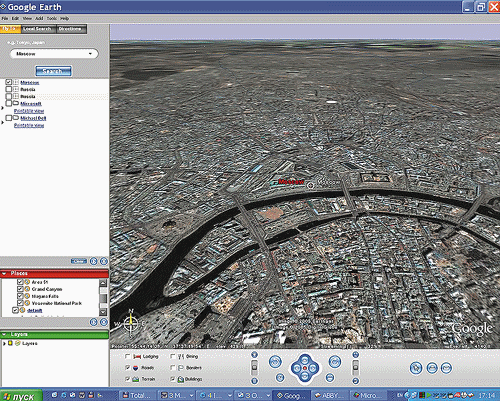Open the Moscow search result link
This screenshot has height=401, width=500.
point(30,82)
